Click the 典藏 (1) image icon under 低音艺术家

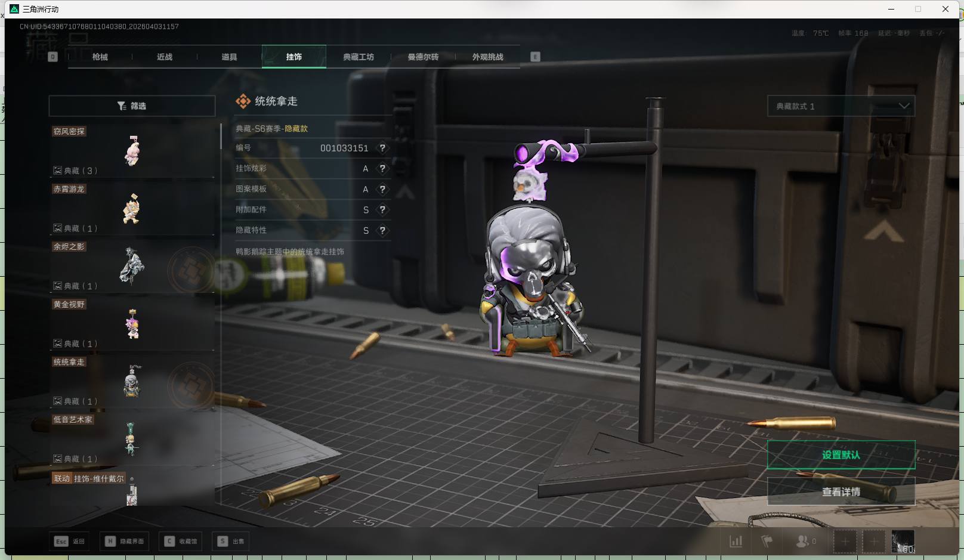click(x=58, y=459)
